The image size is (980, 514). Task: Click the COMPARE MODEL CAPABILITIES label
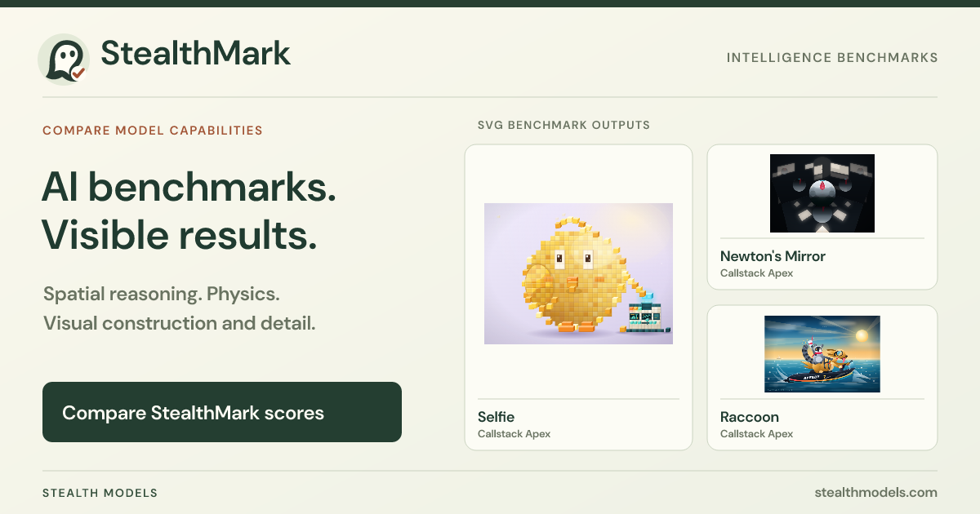153,131
